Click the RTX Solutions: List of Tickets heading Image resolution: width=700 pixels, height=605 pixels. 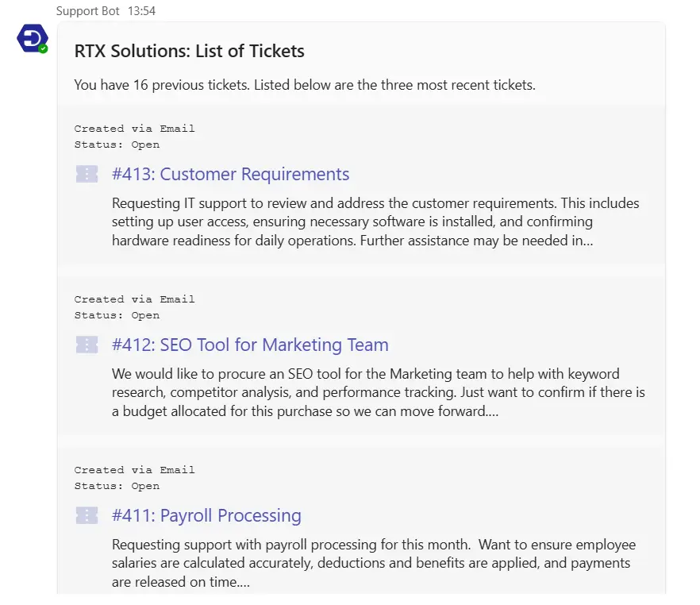[189, 52]
